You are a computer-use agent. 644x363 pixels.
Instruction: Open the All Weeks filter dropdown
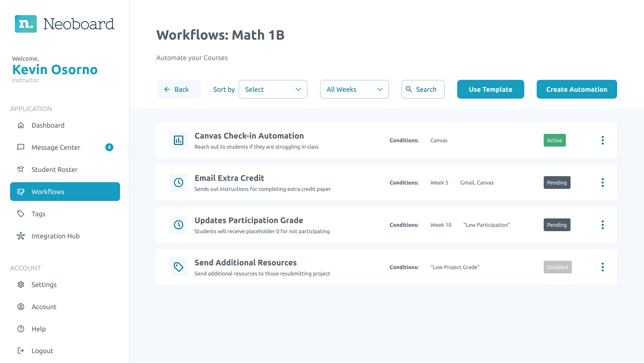pyautogui.click(x=354, y=89)
